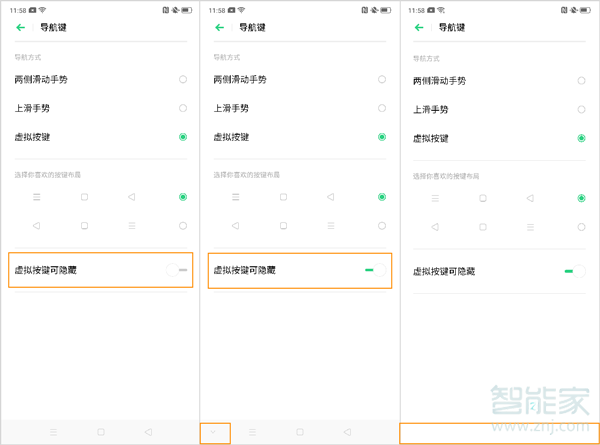Image resolution: width=600 pixels, height=445 pixels.
Task: Tap the 导航方式 heading in the right screen
Action: 426,59
